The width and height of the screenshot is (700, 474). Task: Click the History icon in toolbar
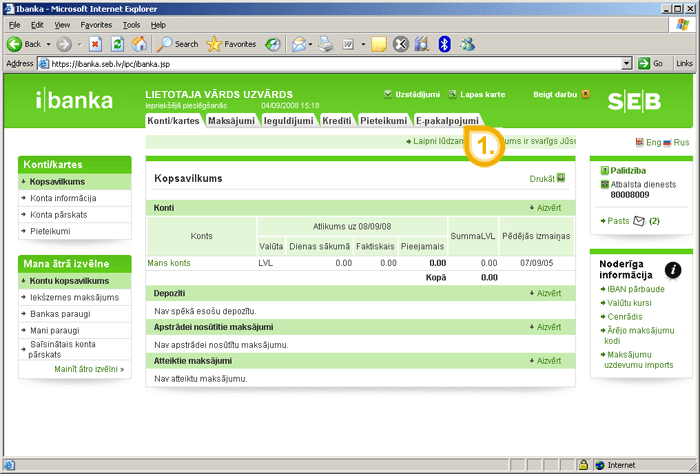point(272,44)
